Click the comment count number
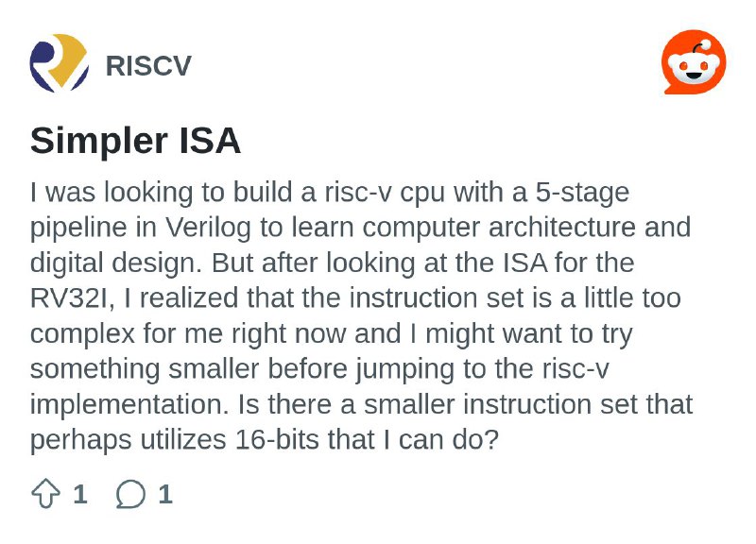 pos(165,494)
